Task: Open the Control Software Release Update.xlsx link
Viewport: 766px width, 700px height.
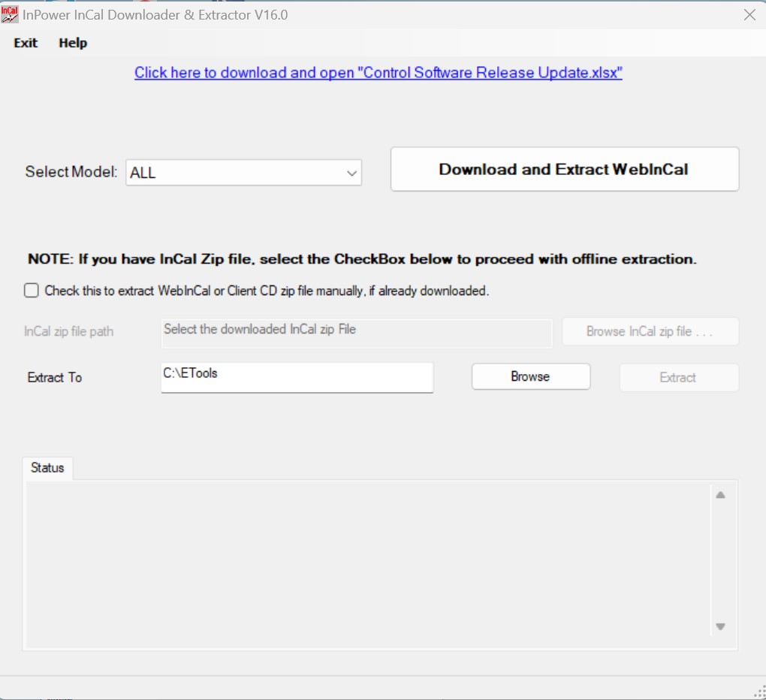Action: coord(378,72)
